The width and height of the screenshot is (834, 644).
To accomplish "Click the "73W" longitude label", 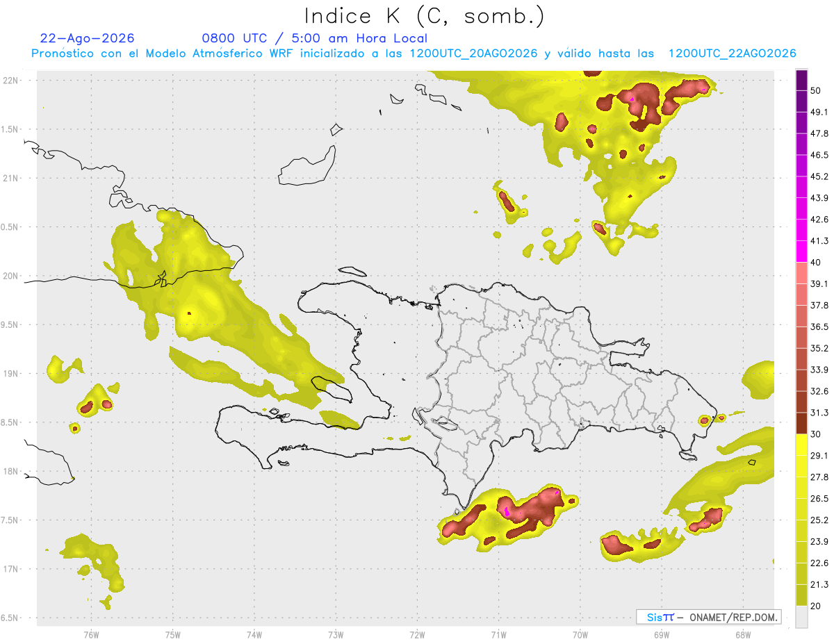I will (x=336, y=635).
